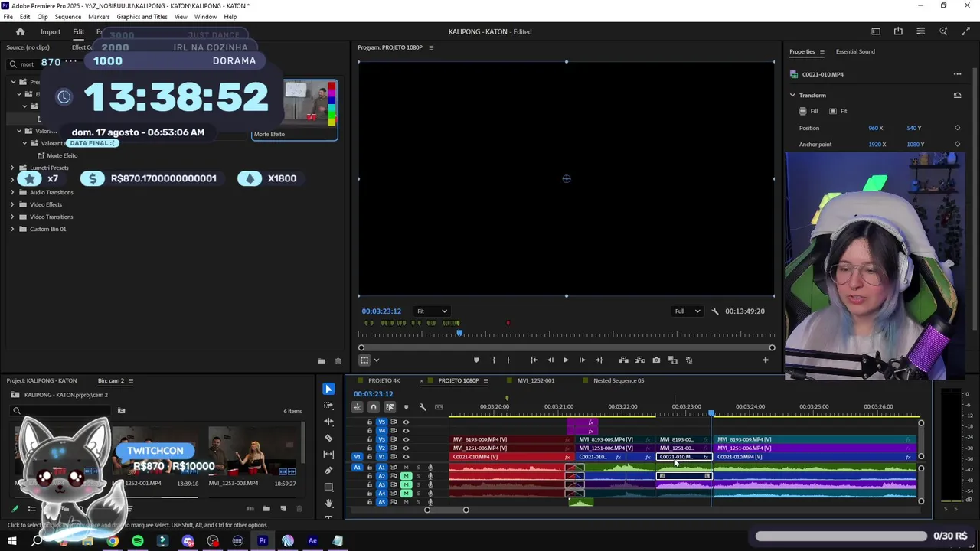Select the Slip tool
Screen dimensions: 980x551
click(x=328, y=454)
